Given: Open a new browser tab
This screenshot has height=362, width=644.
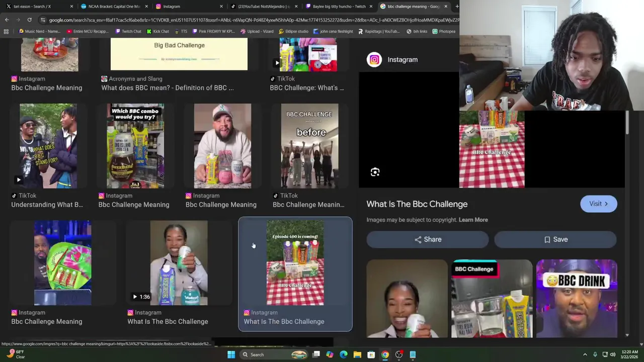Looking at the screenshot, I should [456, 7].
